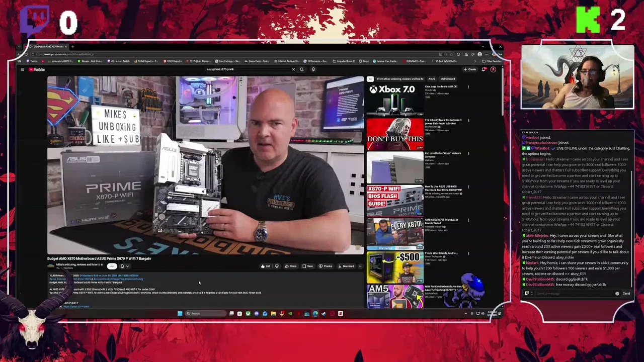Screen dimensions: 644x362
Task: Click the browser back arrow button
Action: tap(20, 54)
